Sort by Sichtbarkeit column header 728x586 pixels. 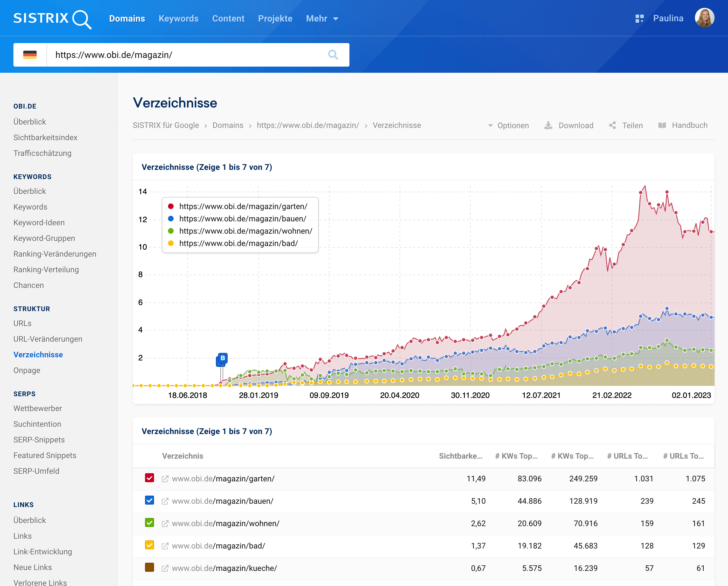(460, 456)
